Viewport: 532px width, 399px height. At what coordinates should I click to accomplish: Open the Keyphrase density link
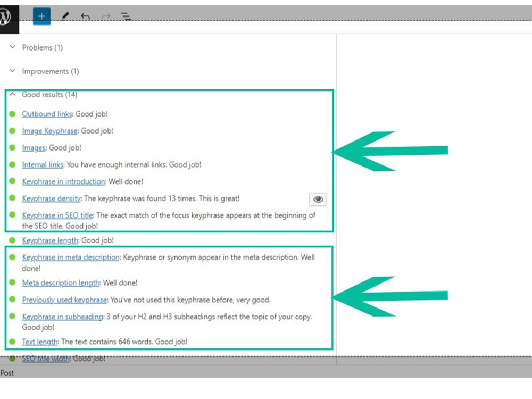point(52,198)
